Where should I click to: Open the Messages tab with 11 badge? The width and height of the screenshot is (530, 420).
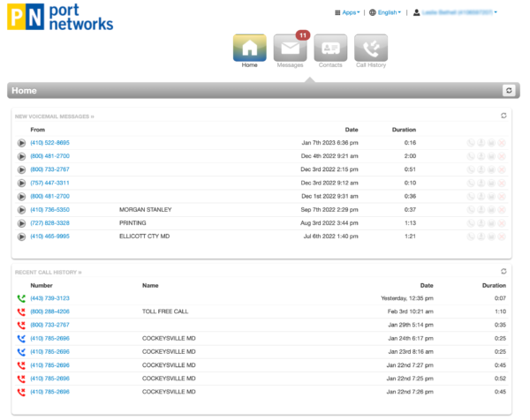click(290, 48)
